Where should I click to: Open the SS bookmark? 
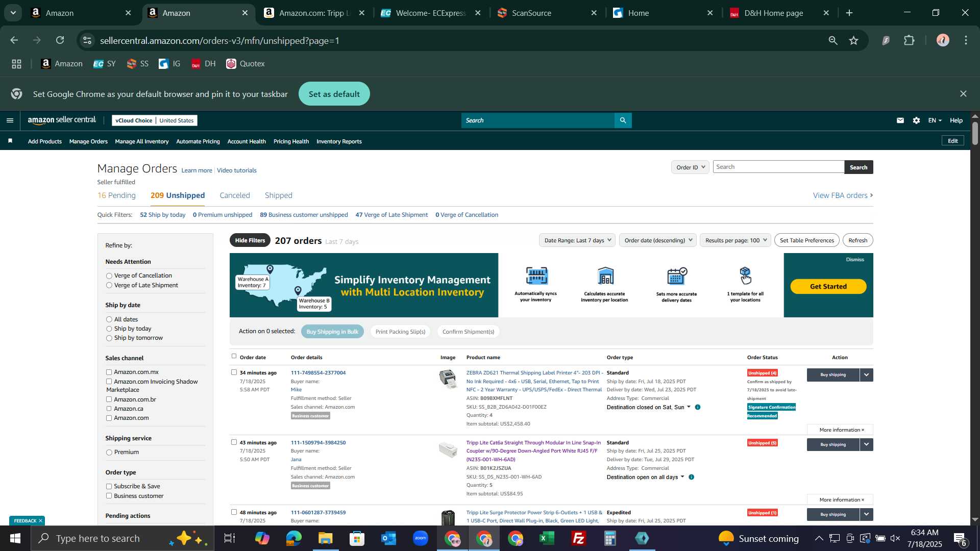tap(137, 64)
